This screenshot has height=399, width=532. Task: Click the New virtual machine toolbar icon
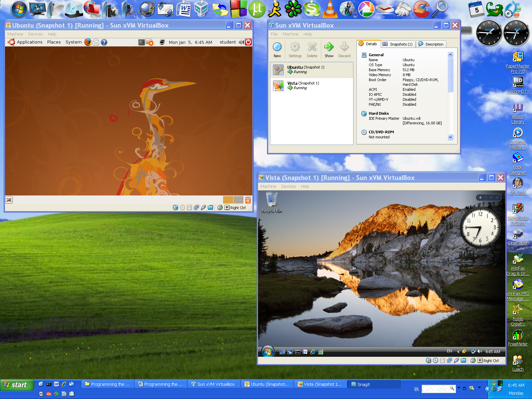click(x=277, y=50)
